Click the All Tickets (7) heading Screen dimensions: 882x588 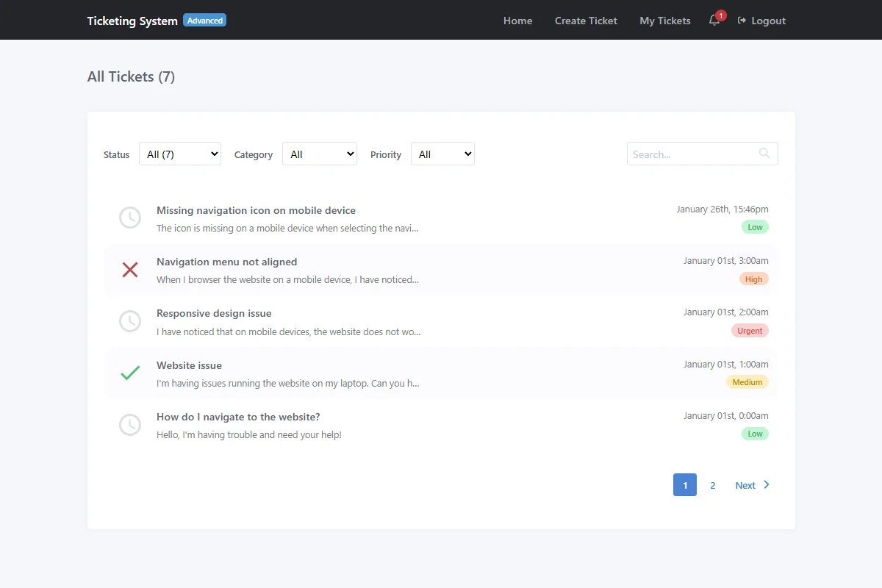131,76
